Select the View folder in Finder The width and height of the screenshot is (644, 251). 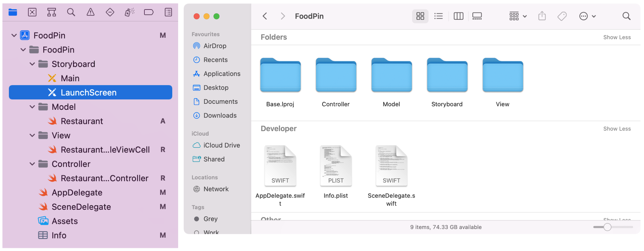coord(502,75)
